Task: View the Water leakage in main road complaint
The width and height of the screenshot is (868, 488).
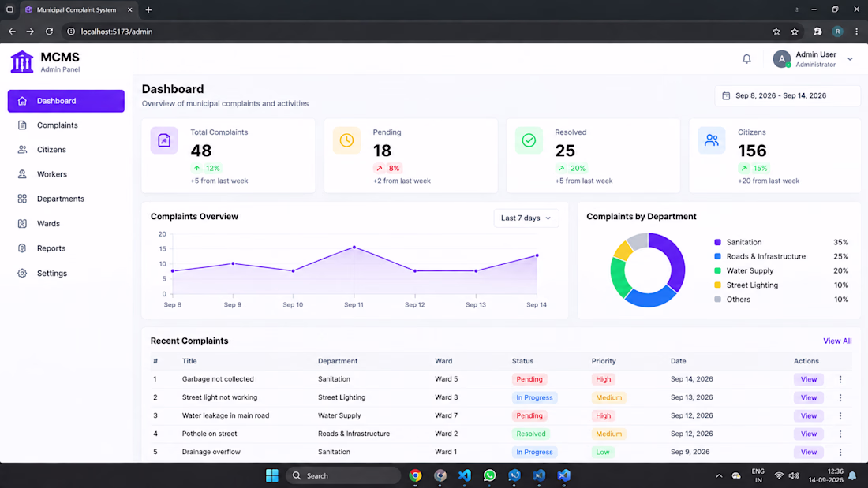Action: tap(808, 415)
